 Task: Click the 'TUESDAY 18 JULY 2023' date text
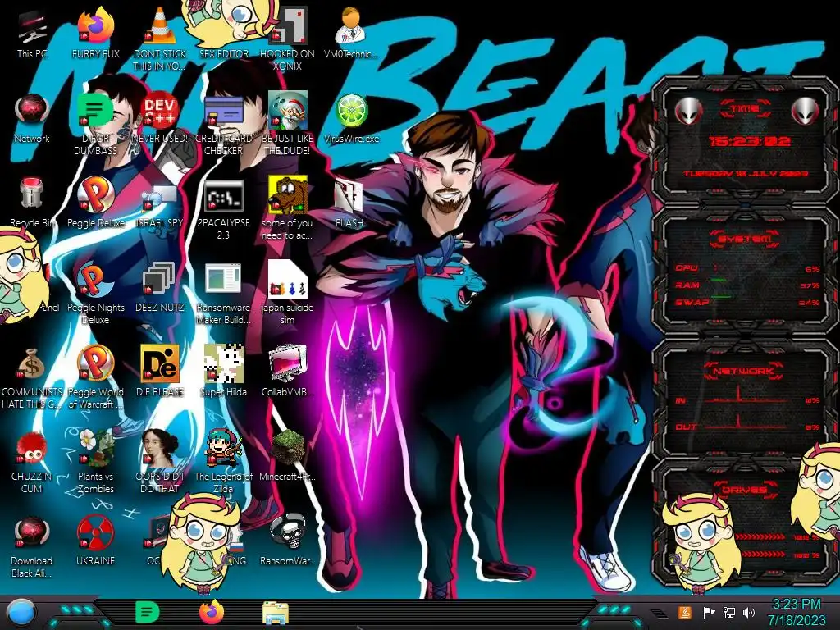746,174
